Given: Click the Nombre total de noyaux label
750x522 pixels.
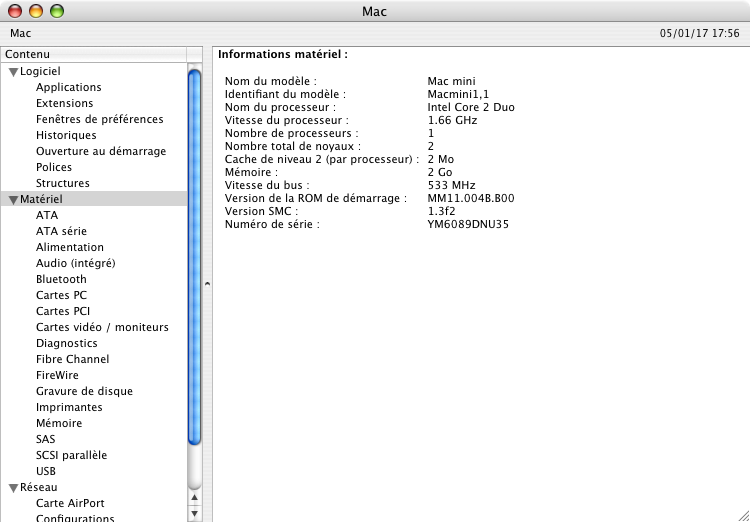Looking at the screenshot, I should coord(293,146).
